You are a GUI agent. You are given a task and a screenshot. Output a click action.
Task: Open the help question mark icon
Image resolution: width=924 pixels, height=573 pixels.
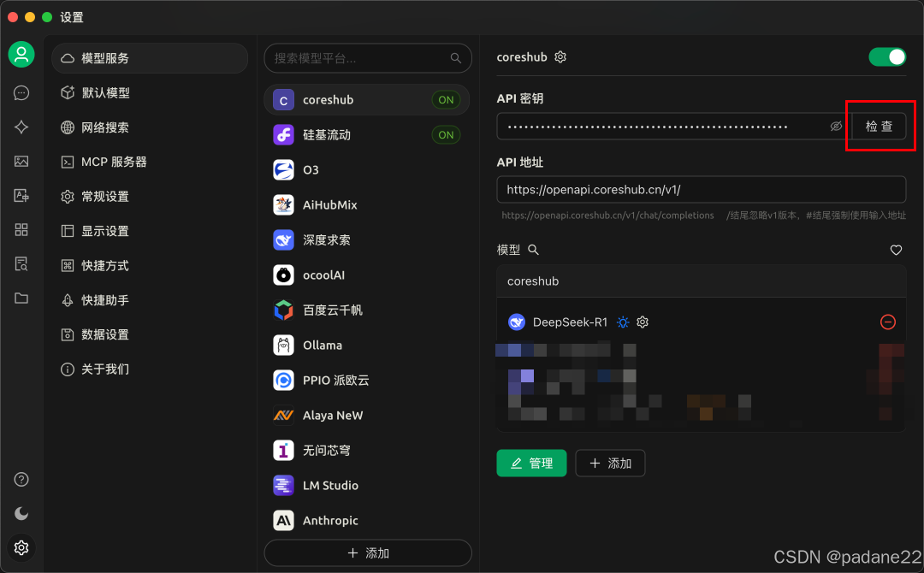coord(21,480)
